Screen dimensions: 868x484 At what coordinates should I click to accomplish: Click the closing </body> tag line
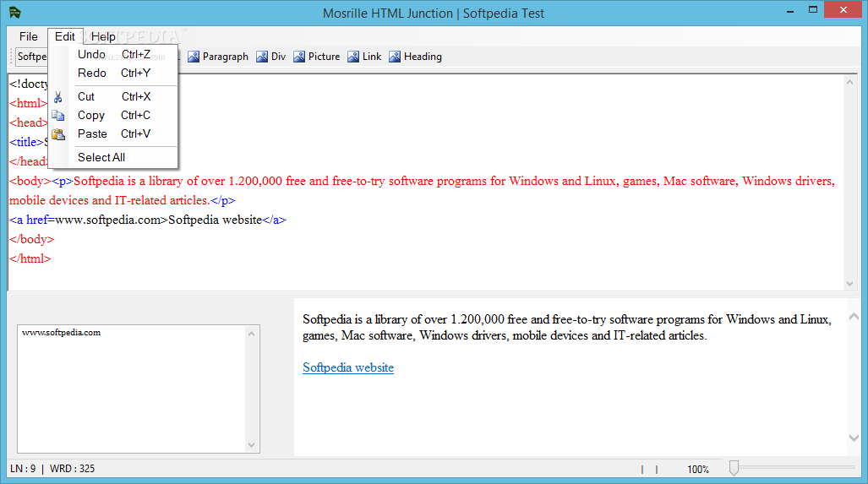32,240
